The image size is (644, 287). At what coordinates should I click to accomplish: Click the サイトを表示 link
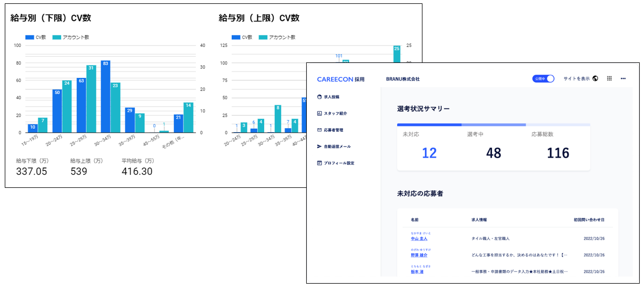576,78
